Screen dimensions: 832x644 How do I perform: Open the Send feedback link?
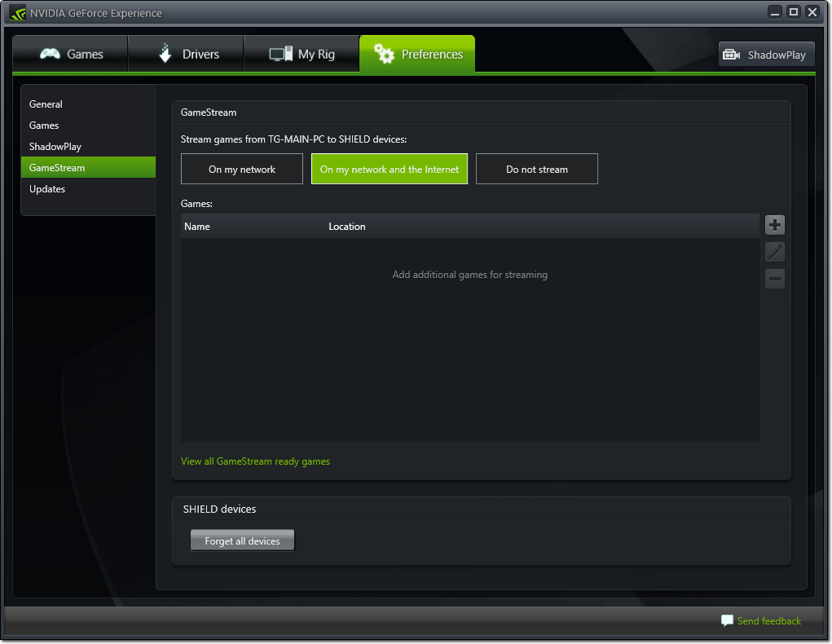(769, 620)
